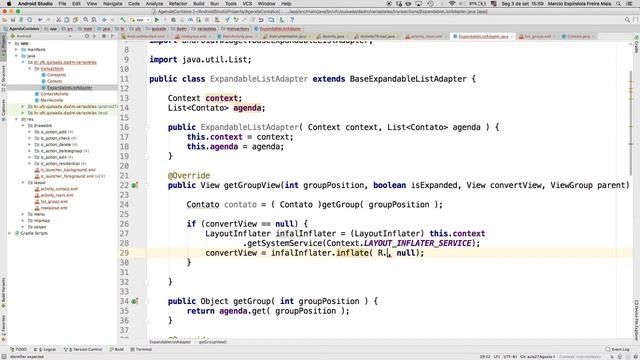The height and width of the screenshot is (360, 640).
Task: Open the app run configuration dropdown
Action: pos(140,20)
